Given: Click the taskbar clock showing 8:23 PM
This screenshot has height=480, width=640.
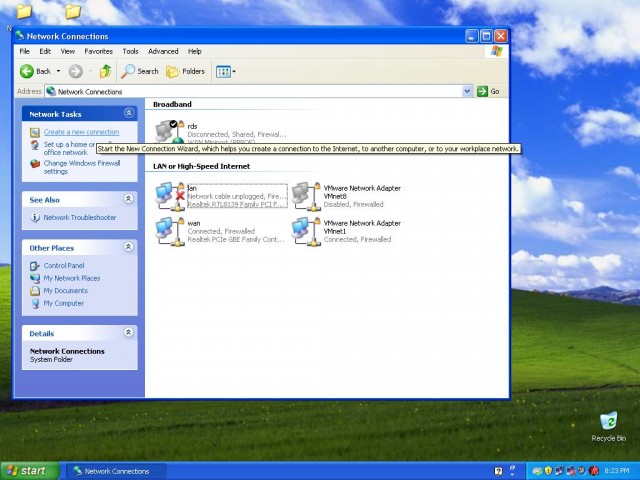Looking at the screenshot, I should (617, 471).
